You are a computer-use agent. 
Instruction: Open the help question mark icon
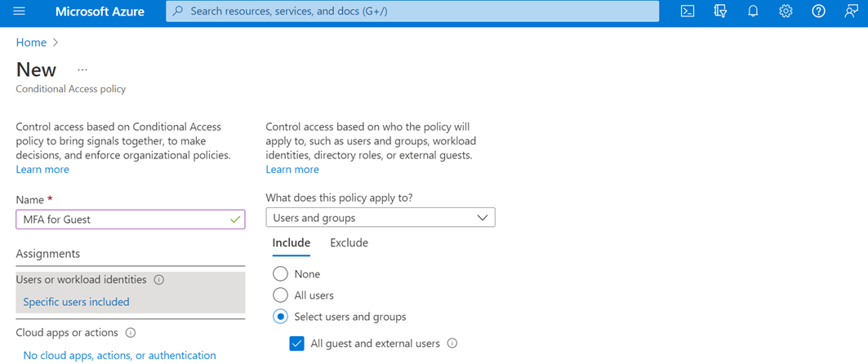[818, 11]
